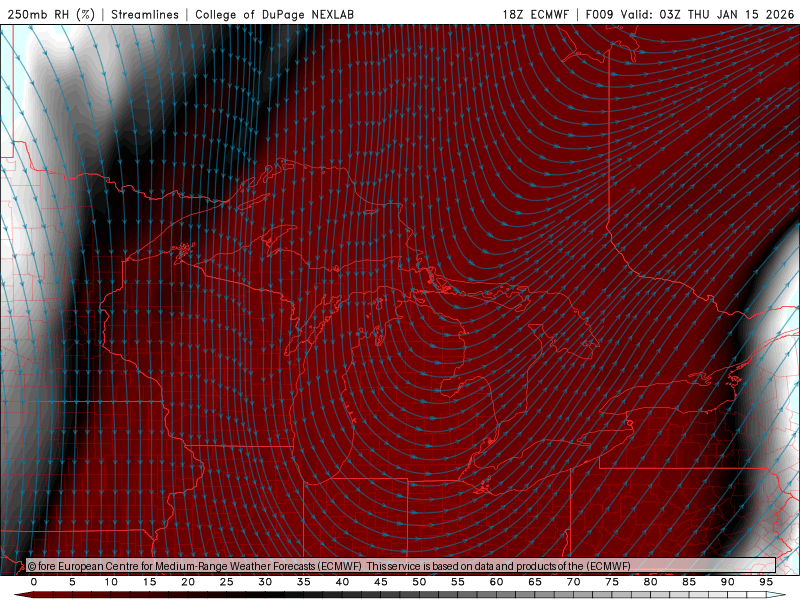This screenshot has width=800, height=600.
Task: Click the '40' value on the color scale
Action: (x=342, y=582)
